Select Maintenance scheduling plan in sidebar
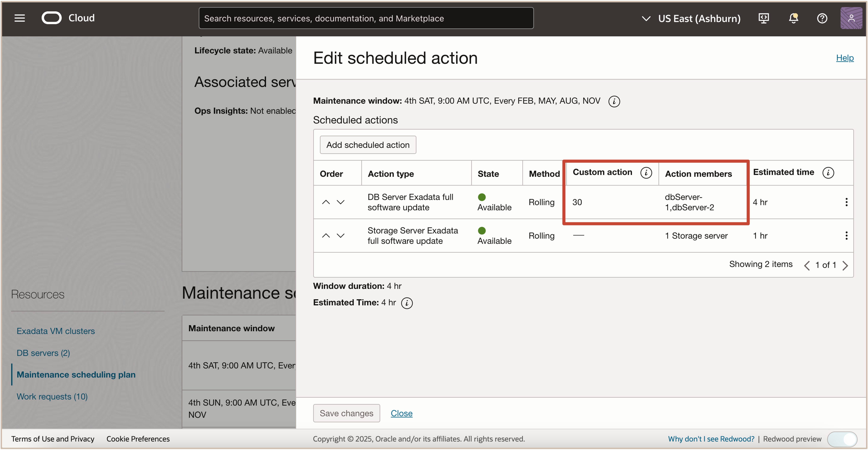The image size is (868, 450). (x=75, y=374)
